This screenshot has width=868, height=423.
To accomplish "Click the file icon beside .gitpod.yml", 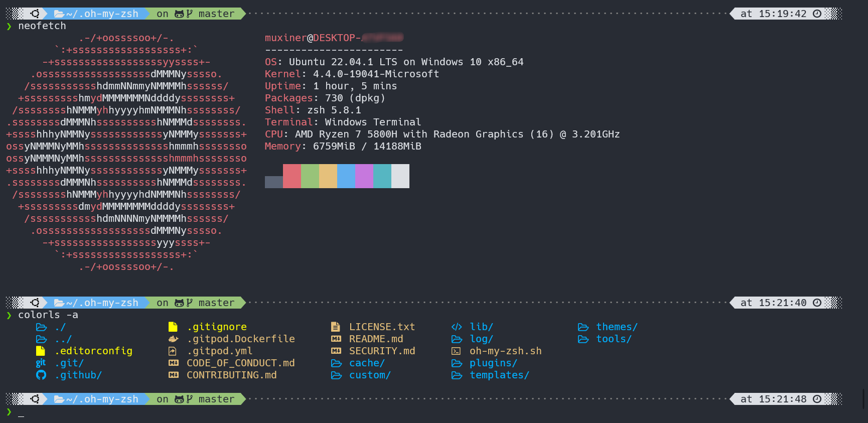I will tap(173, 351).
